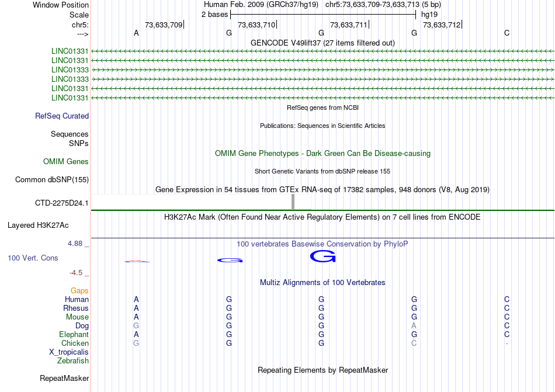Click the C base in Rhesus alignment row

[507, 308]
